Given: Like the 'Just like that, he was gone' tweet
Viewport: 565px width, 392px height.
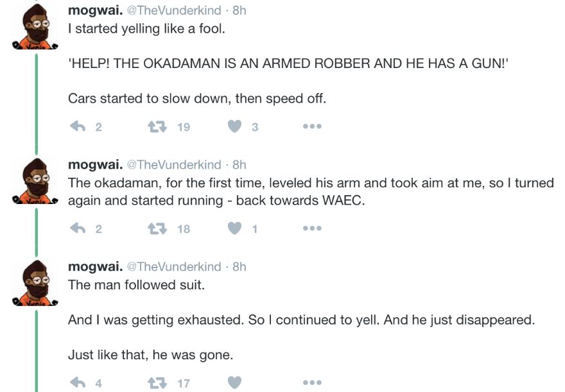Looking at the screenshot, I should tap(235, 383).
